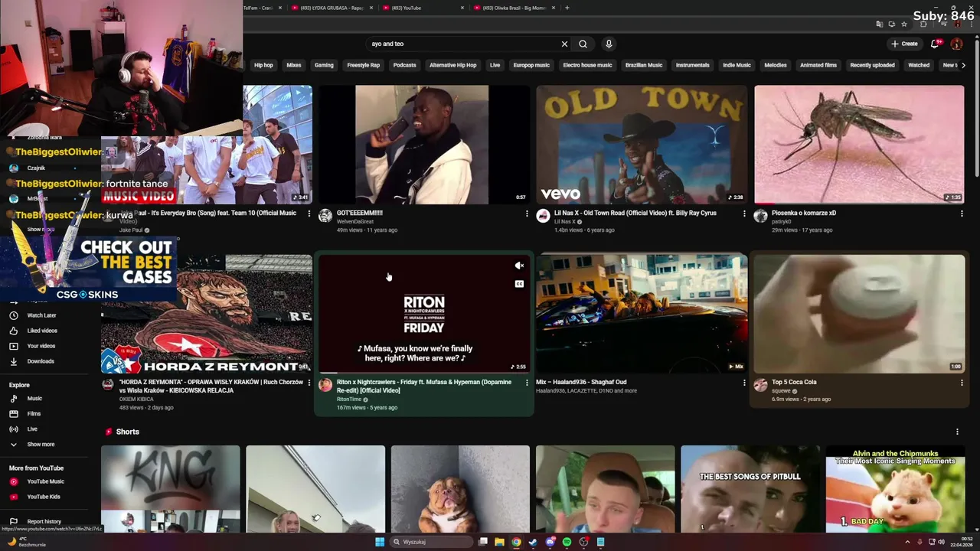Image resolution: width=980 pixels, height=551 pixels.
Task: Open YouTube Music link
Action: [45, 481]
